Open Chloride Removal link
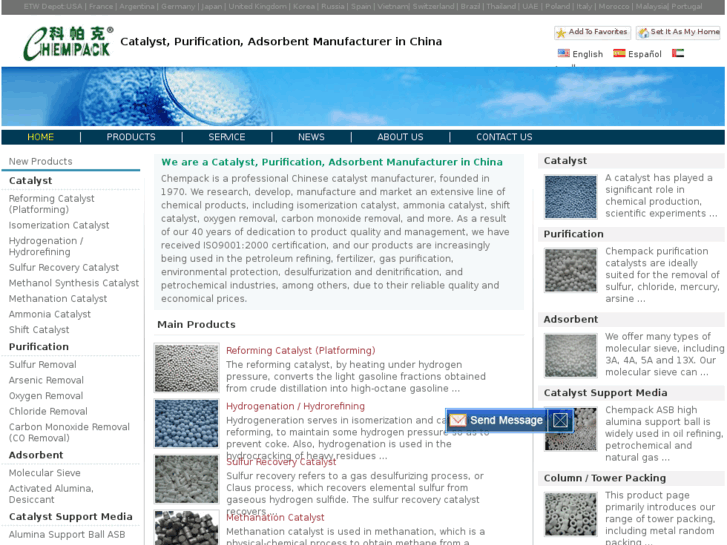This screenshot has height=545, width=727. tap(48, 411)
